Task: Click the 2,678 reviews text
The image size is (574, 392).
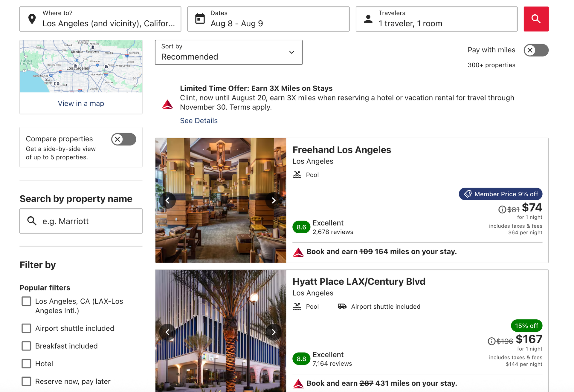Action: tap(333, 232)
